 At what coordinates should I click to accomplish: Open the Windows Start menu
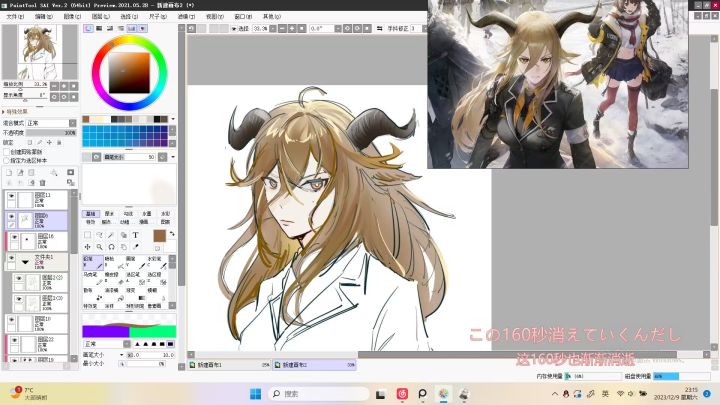[255, 394]
